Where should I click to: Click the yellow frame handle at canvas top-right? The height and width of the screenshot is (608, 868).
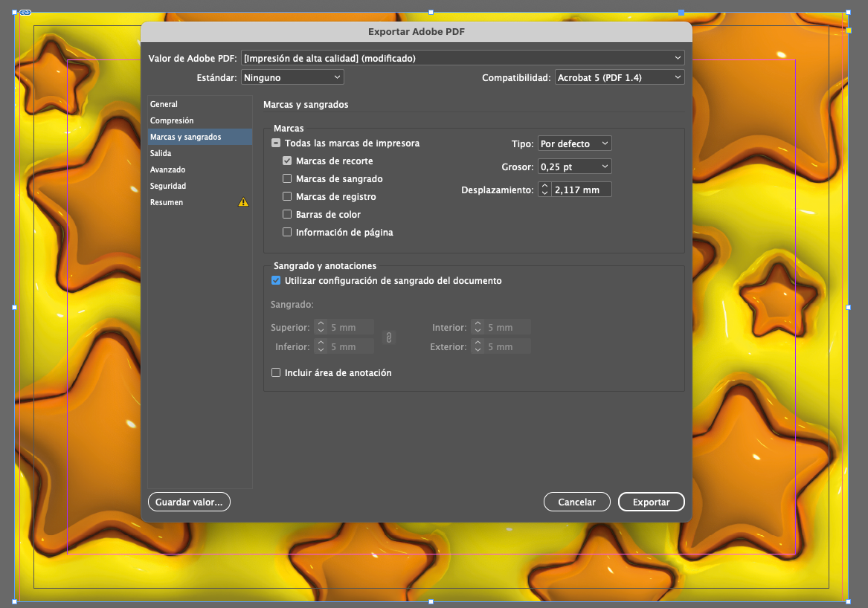pos(849,30)
